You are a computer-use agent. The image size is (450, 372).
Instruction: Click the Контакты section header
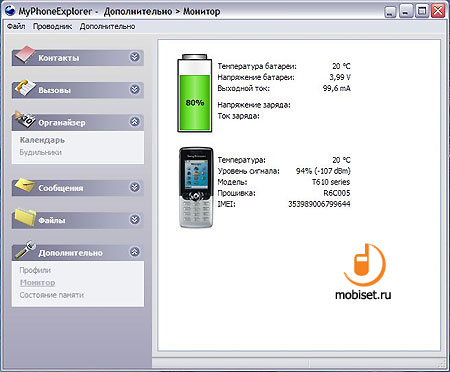[x=78, y=58]
